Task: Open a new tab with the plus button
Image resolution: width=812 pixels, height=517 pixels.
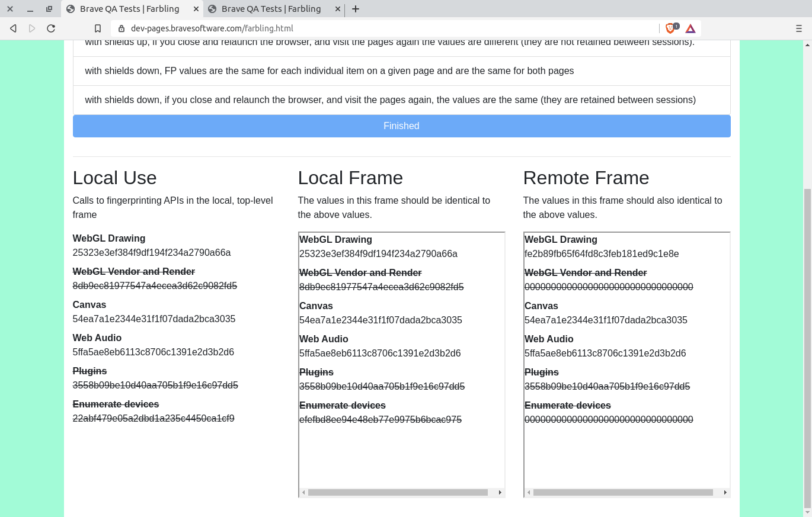Action: pos(356,9)
